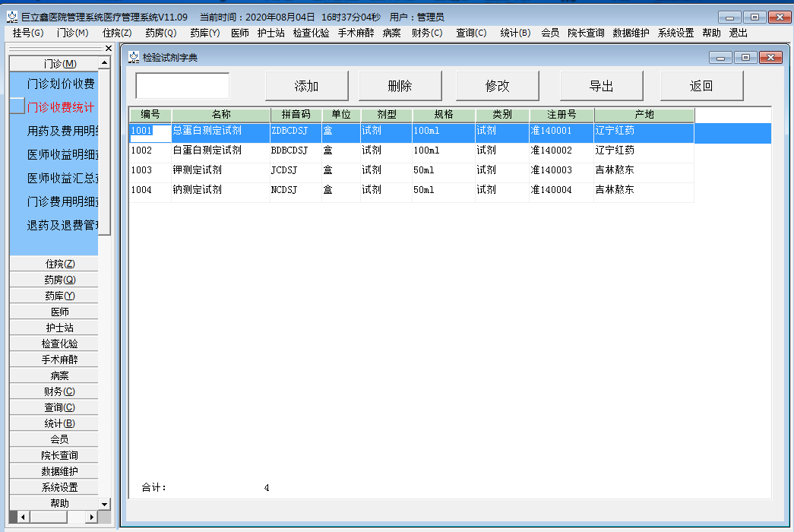
Task: Sort by the 拼音码 column header
Action: click(x=296, y=115)
